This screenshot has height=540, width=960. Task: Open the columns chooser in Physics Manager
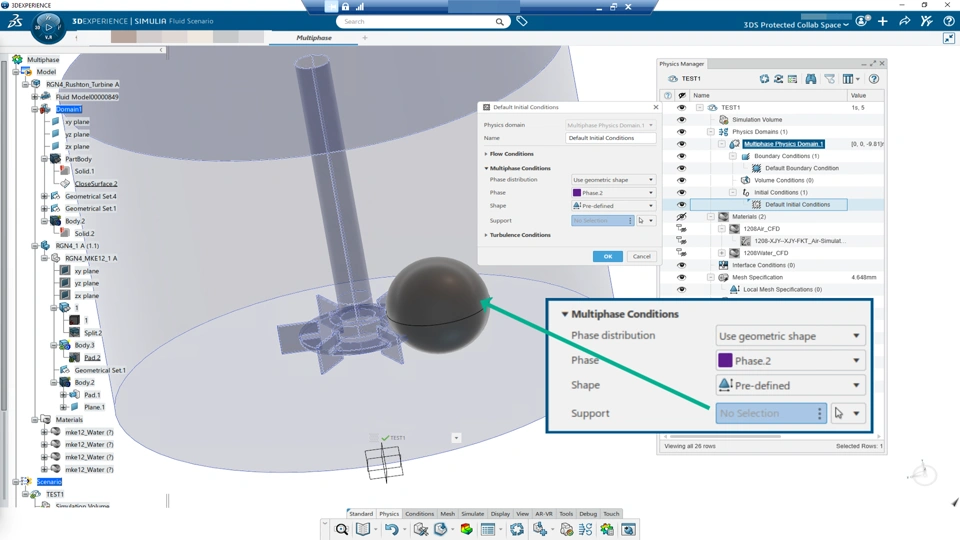point(850,79)
